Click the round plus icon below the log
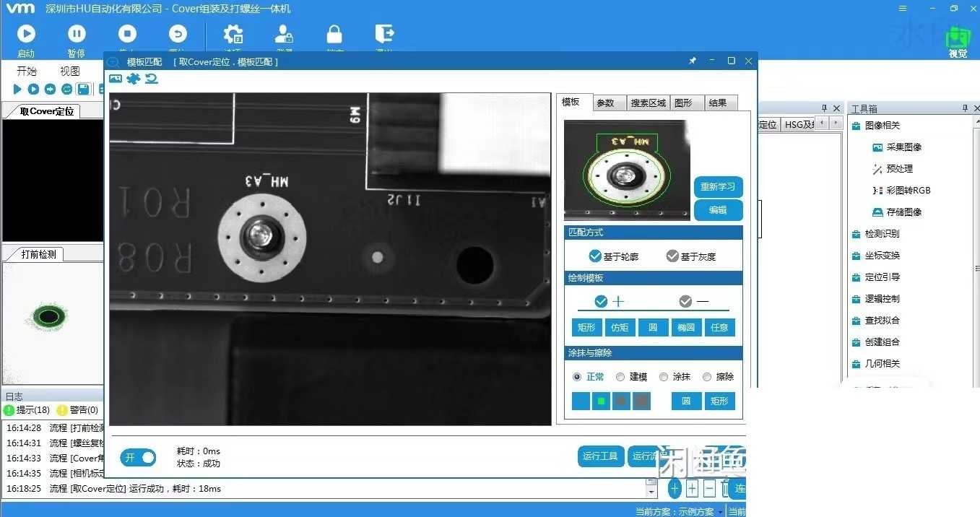 tap(675, 489)
